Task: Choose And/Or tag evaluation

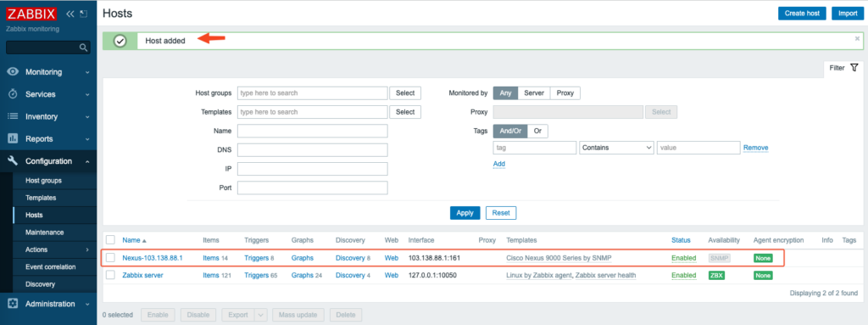Action: click(x=510, y=132)
